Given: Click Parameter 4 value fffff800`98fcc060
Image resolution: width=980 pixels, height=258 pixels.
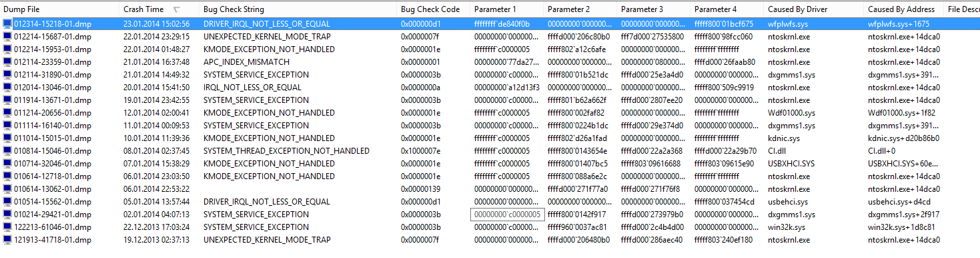Looking at the screenshot, I should [723, 36].
